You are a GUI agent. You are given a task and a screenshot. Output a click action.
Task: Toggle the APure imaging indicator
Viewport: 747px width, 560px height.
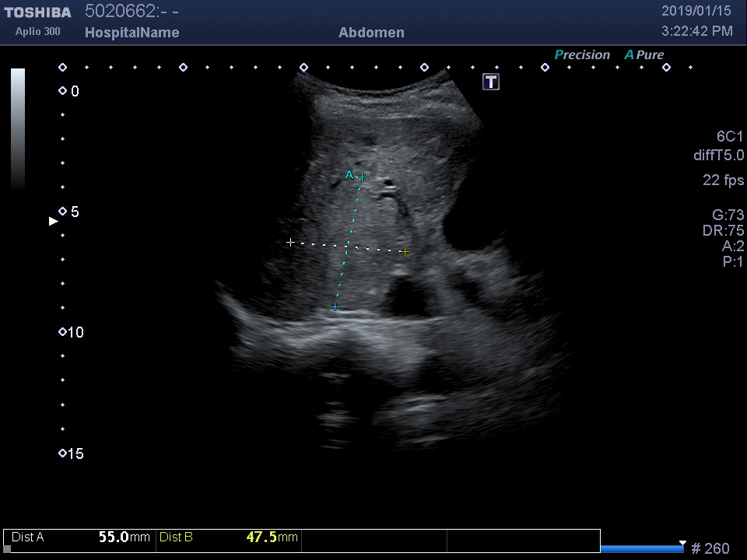click(644, 55)
